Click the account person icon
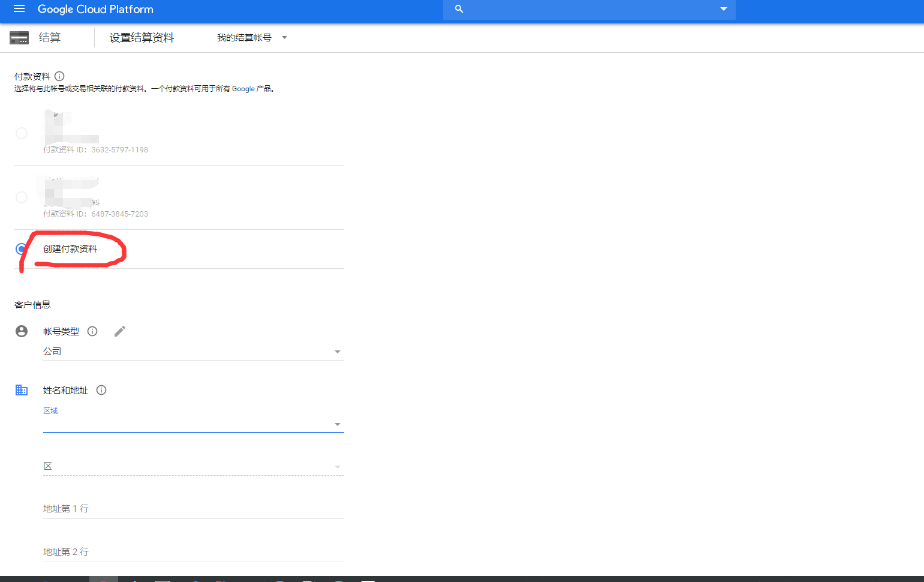Screen dimensions: 924x582 click(22, 331)
